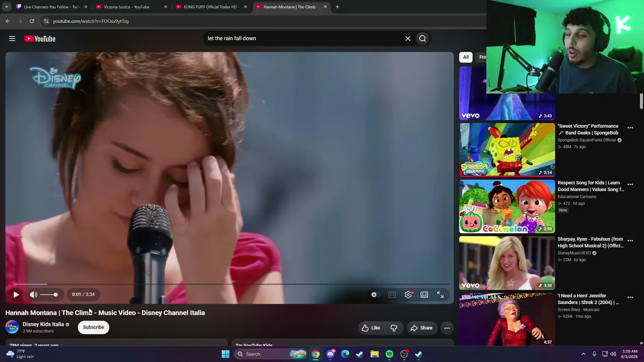Show hidden system tray icons
The image size is (644, 362).
(x=584, y=354)
